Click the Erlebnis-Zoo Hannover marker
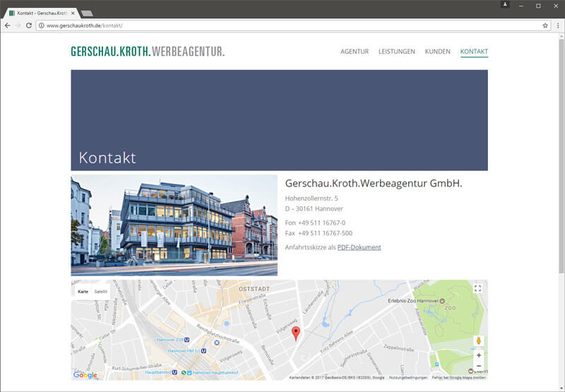The width and height of the screenshot is (565, 392). click(443, 300)
